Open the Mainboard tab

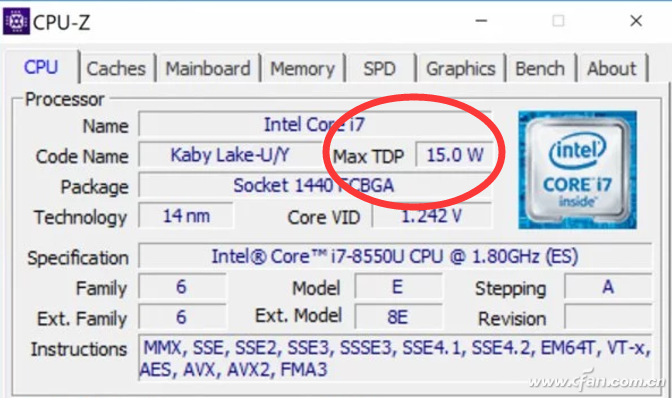208,69
